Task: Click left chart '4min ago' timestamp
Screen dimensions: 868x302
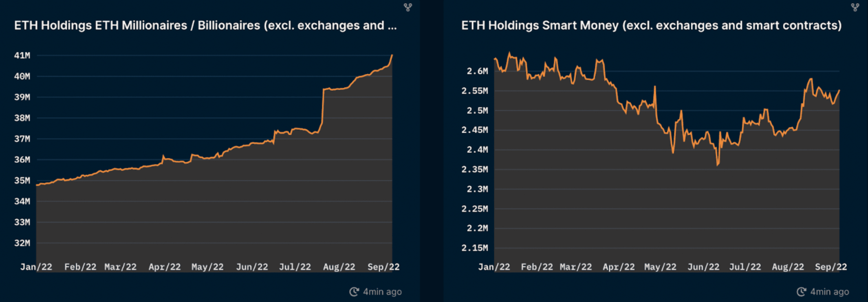Action: point(382,292)
